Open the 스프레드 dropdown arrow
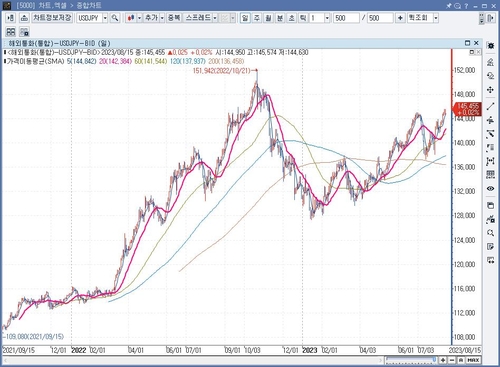Image resolution: width=500 pixels, height=367 pixels. (215, 18)
